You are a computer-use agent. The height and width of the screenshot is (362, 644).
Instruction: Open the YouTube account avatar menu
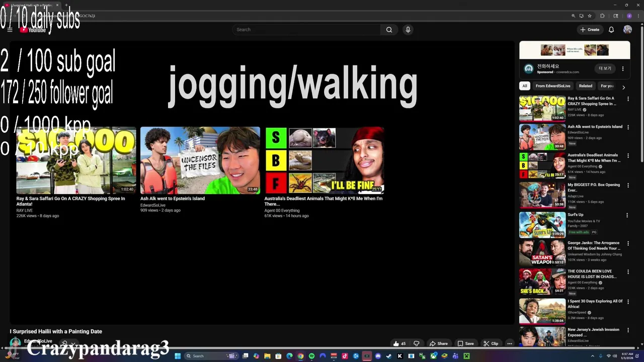pos(627,30)
